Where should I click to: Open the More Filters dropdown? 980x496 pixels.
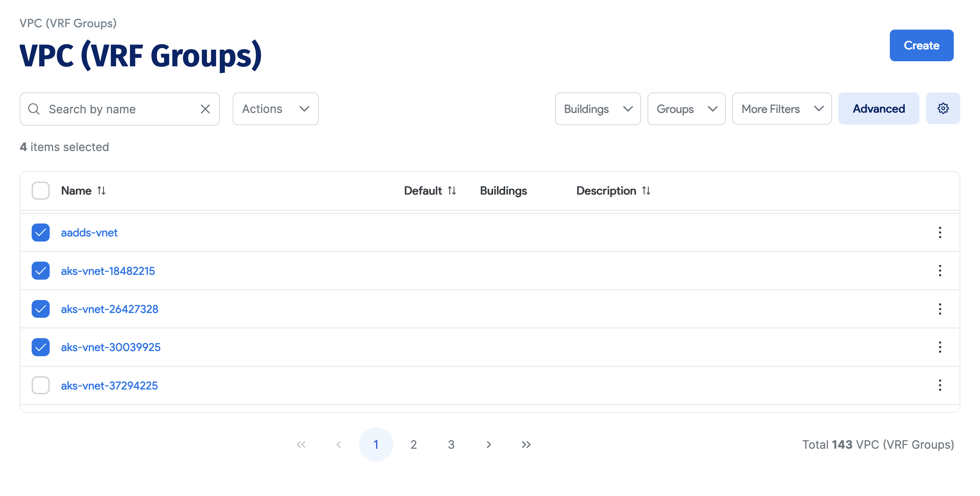(x=781, y=109)
